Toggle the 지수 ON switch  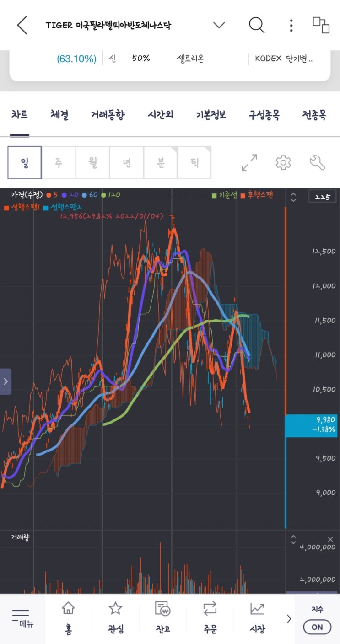point(317,627)
